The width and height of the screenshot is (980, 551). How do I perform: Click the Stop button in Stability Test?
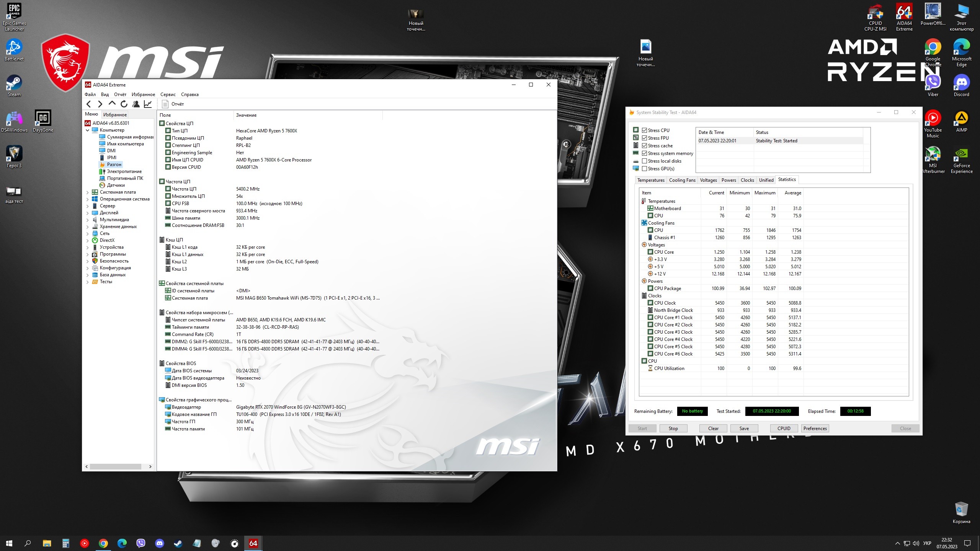click(x=673, y=429)
